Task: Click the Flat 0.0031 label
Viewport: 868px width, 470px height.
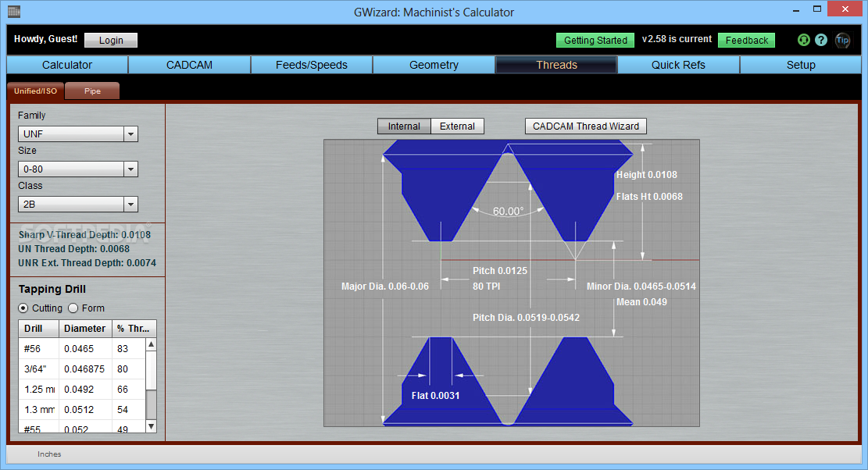Action: point(435,395)
